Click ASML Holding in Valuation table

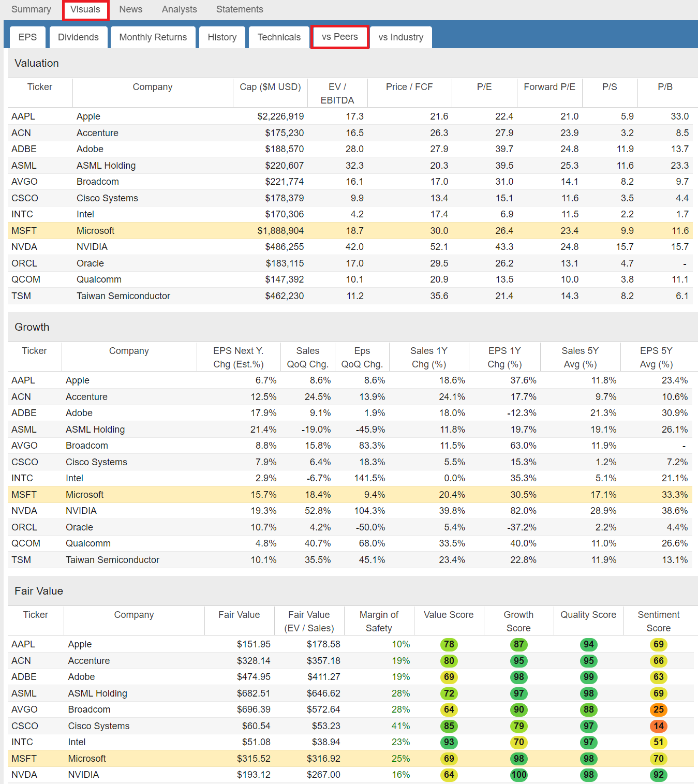pos(106,166)
